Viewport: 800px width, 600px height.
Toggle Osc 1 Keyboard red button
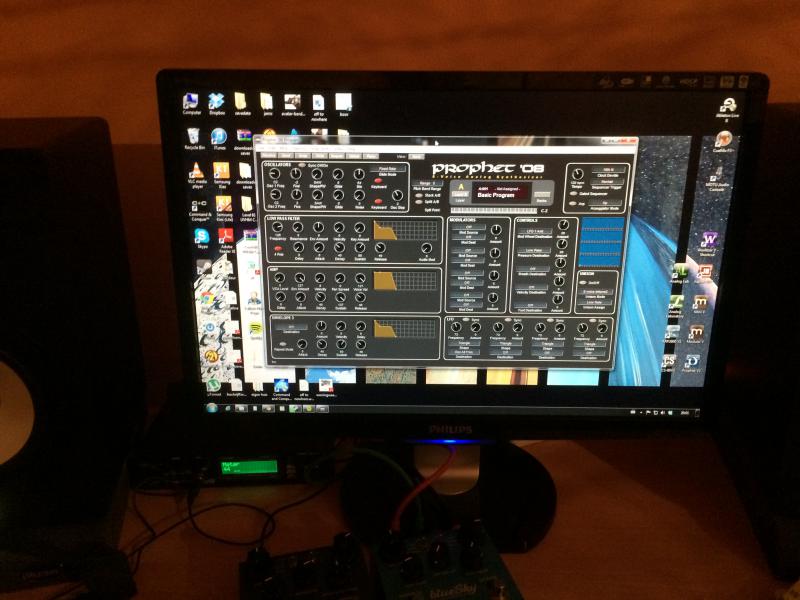point(380,181)
